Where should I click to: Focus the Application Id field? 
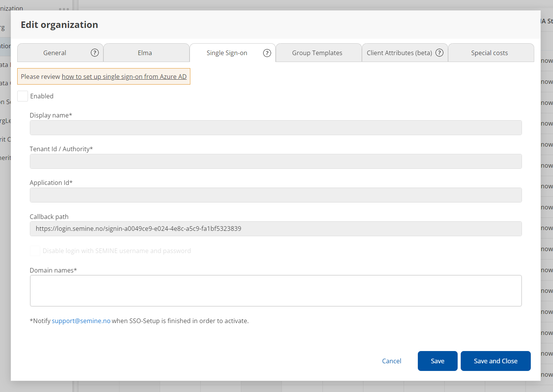(276, 195)
